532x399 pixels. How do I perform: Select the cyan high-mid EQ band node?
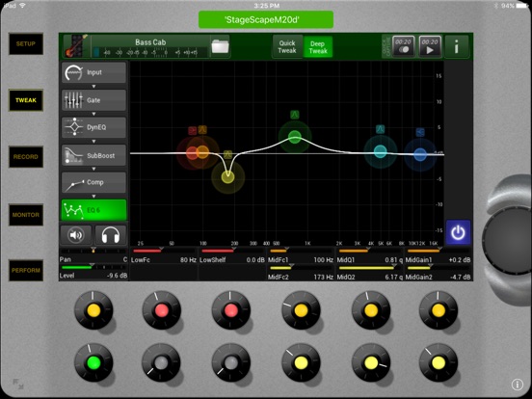[381, 151]
